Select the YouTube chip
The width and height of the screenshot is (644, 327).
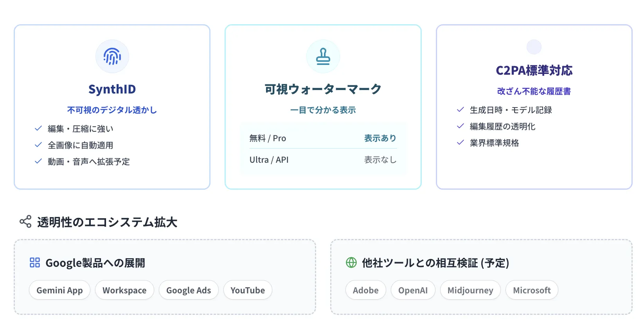pos(248,290)
